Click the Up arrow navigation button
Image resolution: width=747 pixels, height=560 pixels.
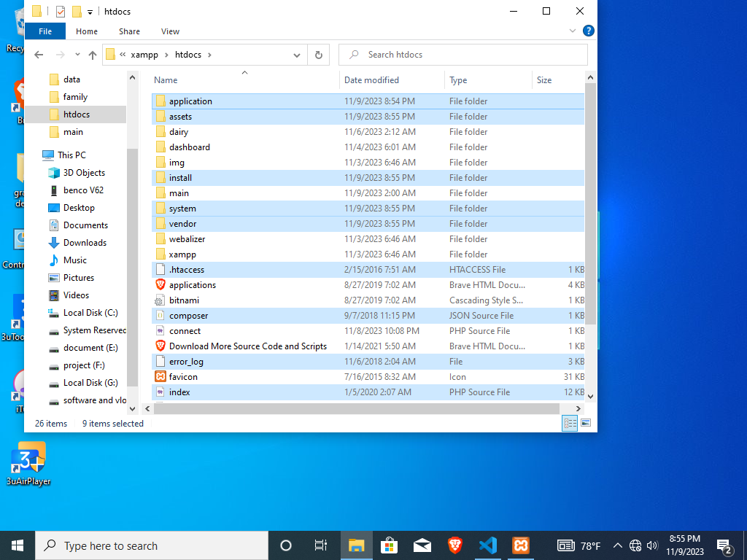tap(93, 55)
